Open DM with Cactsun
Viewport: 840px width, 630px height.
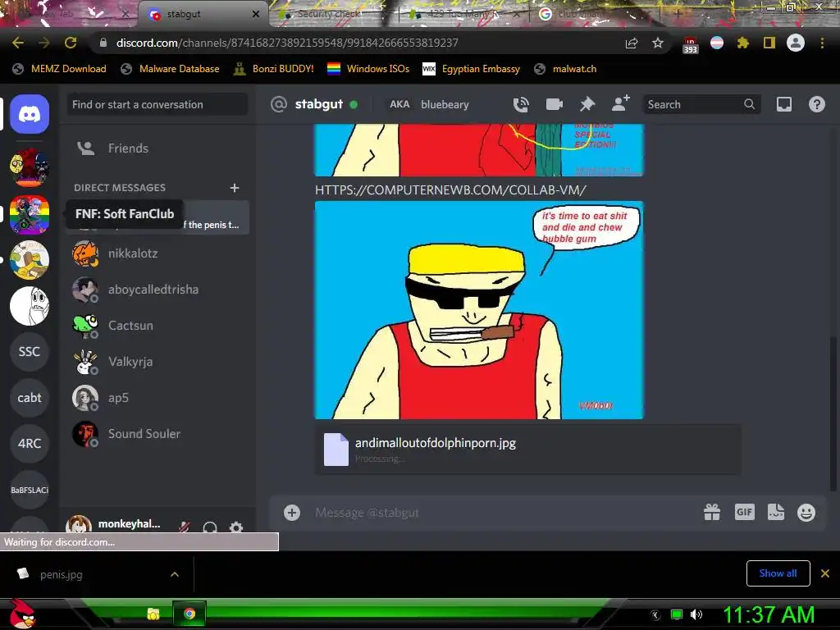tap(157, 326)
